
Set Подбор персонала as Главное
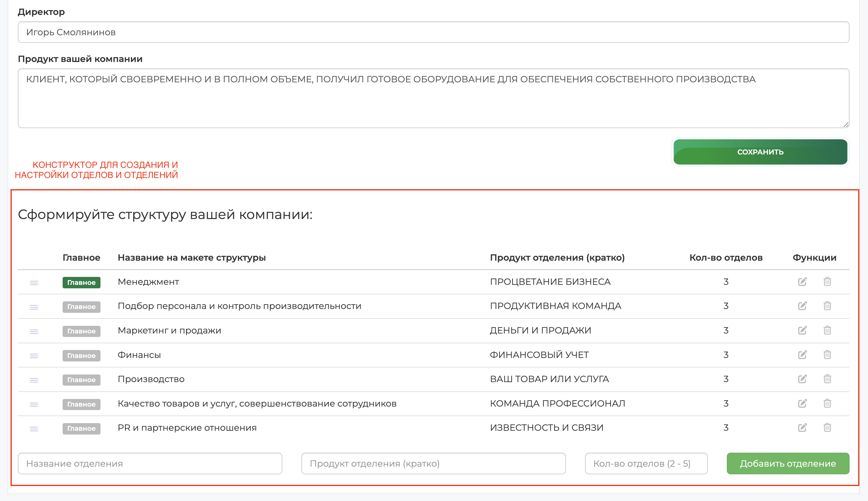tap(82, 307)
